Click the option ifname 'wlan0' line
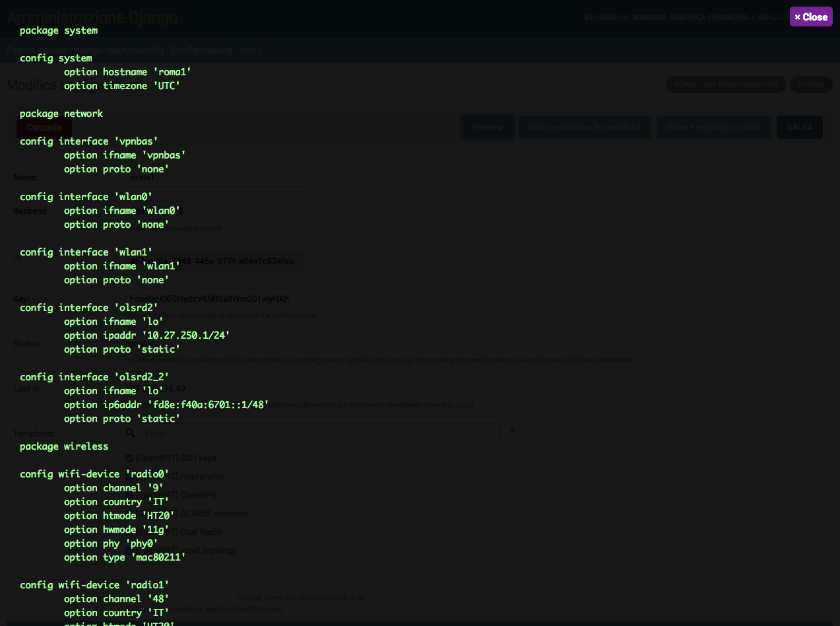This screenshot has width=840, height=626. [122, 211]
